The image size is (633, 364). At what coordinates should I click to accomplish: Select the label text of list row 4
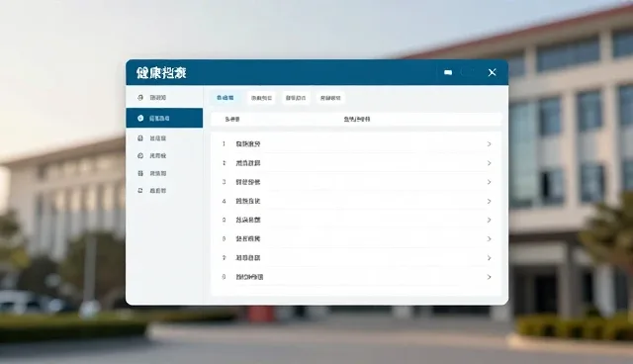(248, 201)
